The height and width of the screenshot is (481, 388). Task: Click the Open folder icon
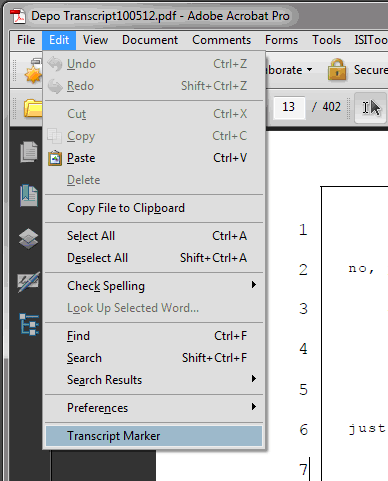point(33,108)
